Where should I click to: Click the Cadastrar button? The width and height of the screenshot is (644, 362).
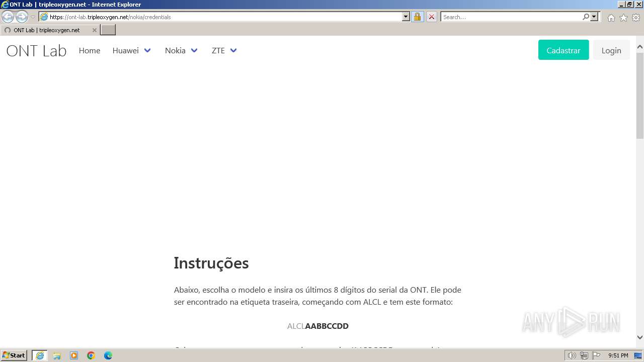tap(563, 50)
